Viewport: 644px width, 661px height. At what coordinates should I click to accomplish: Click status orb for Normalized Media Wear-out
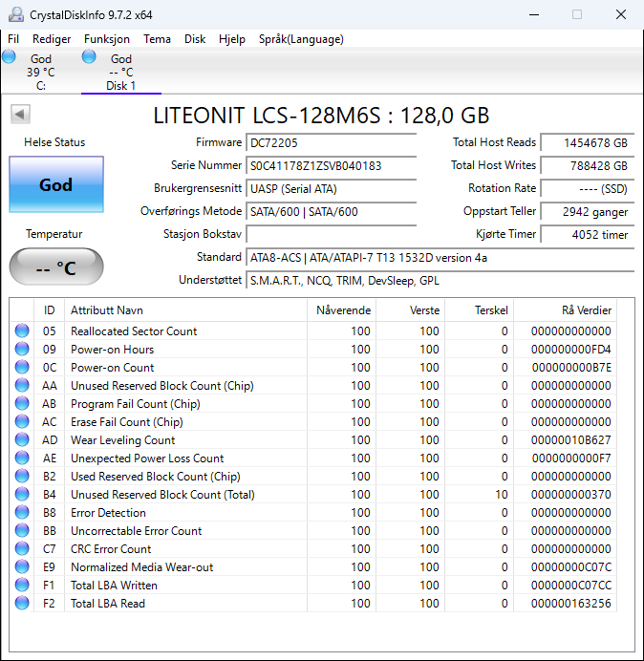pyautogui.click(x=22, y=566)
